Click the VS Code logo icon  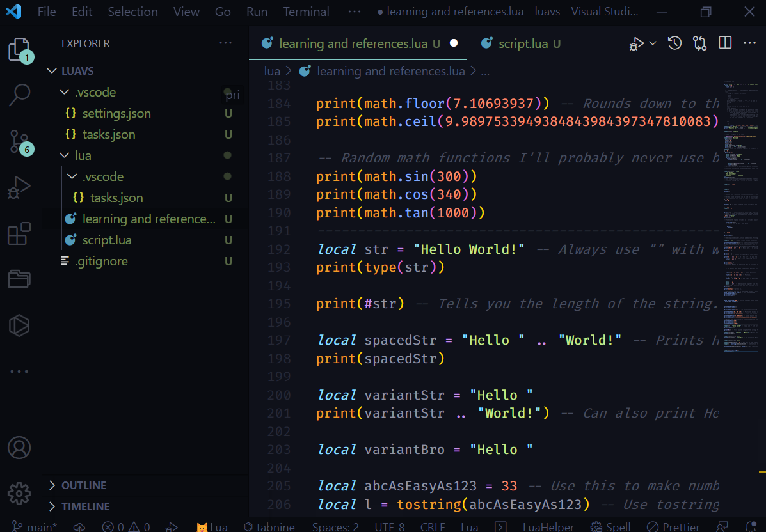click(13, 12)
